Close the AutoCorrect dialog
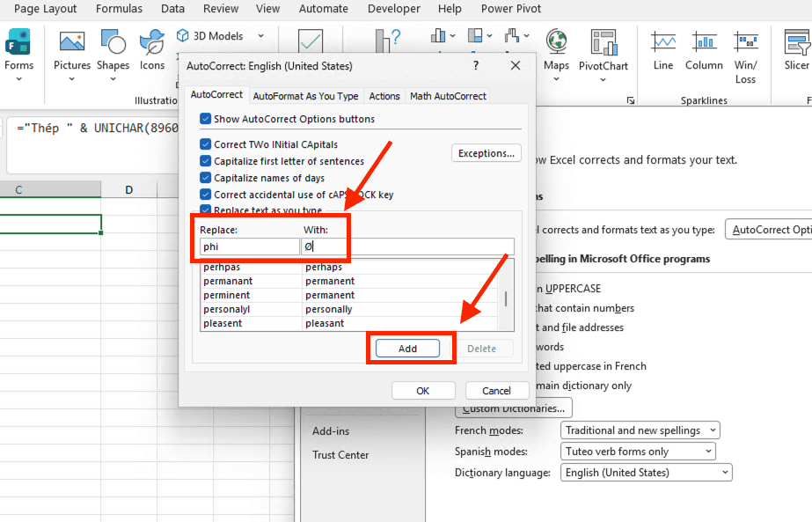The height and width of the screenshot is (522, 812). pyautogui.click(x=516, y=65)
